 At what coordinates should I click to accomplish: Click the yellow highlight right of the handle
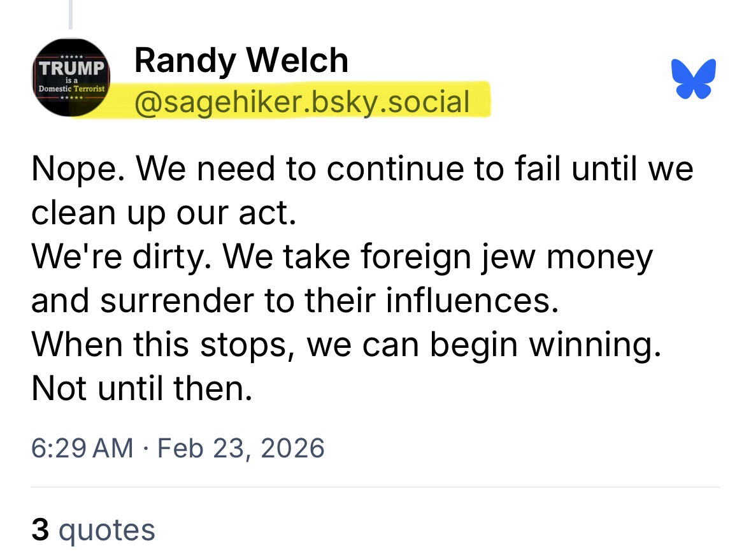coord(480,101)
